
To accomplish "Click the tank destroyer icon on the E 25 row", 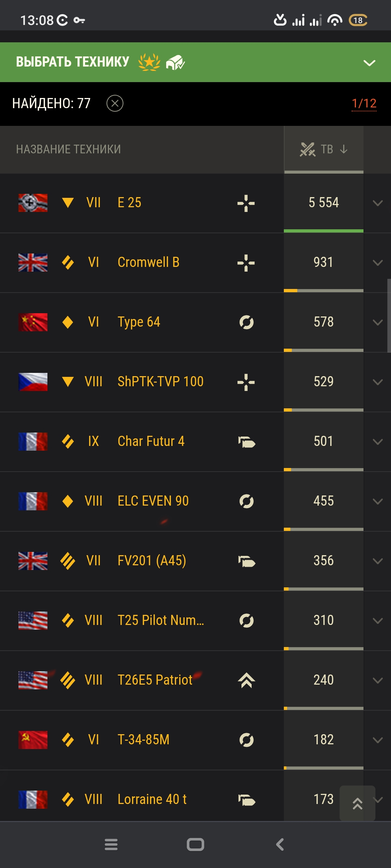I will [246, 203].
